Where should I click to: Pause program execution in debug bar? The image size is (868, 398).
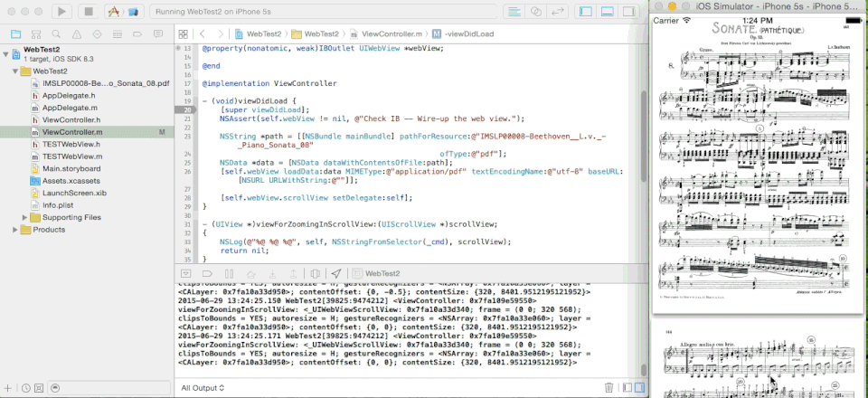pos(229,273)
